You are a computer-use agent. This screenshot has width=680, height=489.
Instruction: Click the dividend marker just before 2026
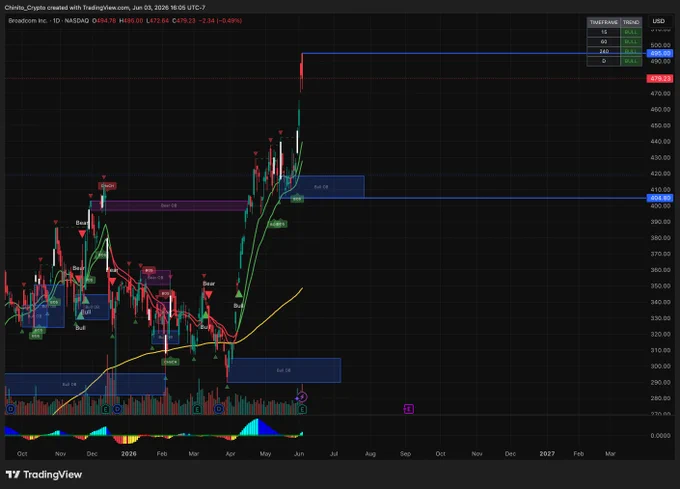pyautogui.click(x=117, y=409)
